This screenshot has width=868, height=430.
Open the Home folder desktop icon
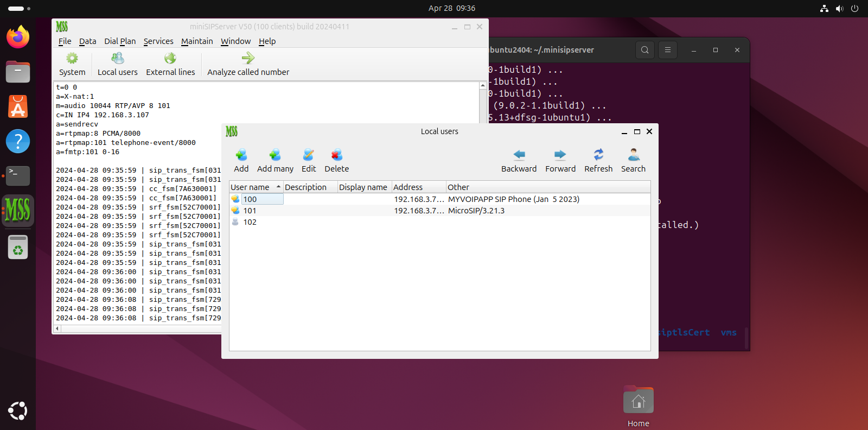tap(639, 407)
